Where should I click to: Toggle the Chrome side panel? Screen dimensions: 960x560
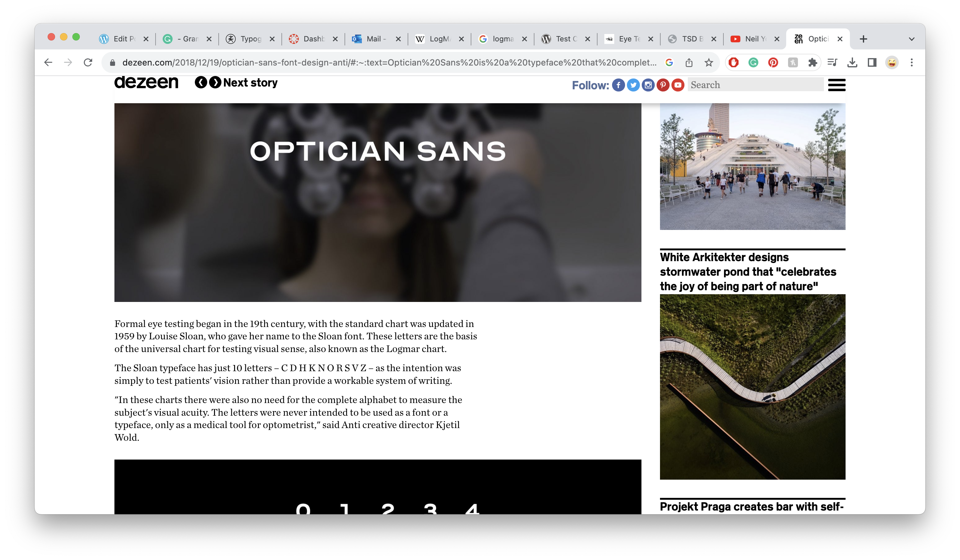pyautogui.click(x=872, y=62)
